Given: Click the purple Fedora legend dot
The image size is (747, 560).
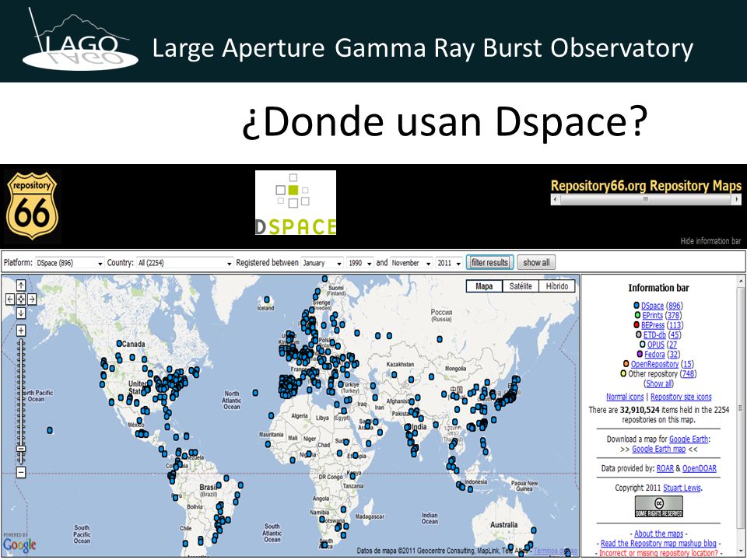Looking at the screenshot, I should 640,354.
